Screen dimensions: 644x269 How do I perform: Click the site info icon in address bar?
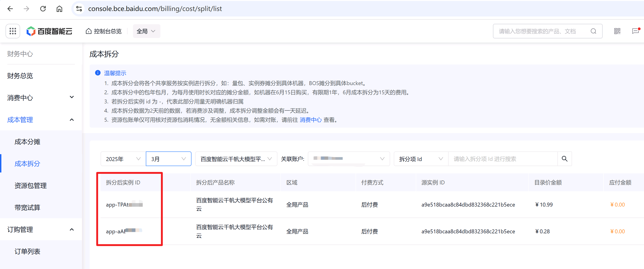79,9
